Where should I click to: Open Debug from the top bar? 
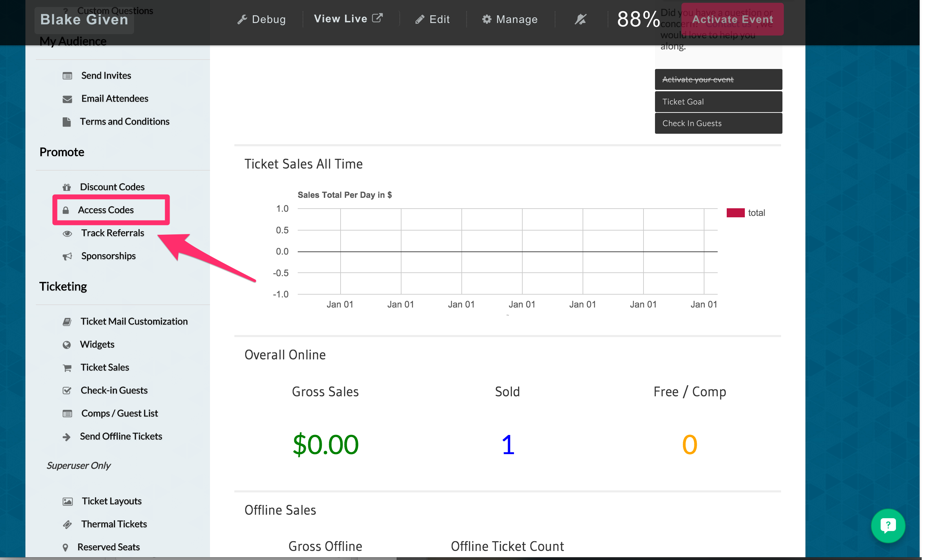pyautogui.click(x=261, y=19)
